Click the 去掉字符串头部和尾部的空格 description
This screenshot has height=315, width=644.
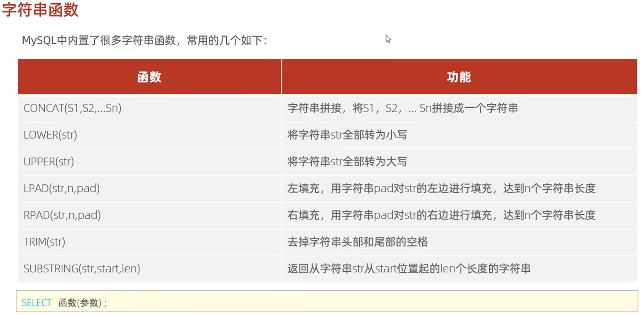pyautogui.click(x=357, y=242)
